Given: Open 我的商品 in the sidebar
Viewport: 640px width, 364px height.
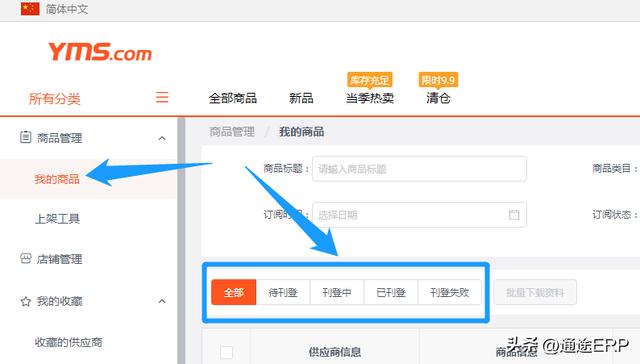Looking at the screenshot, I should (57, 179).
